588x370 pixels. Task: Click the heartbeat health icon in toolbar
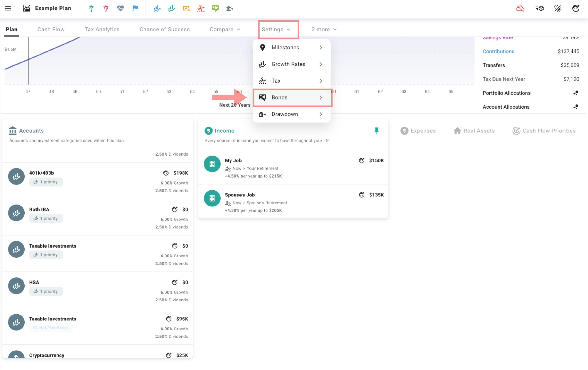(x=120, y=9)
